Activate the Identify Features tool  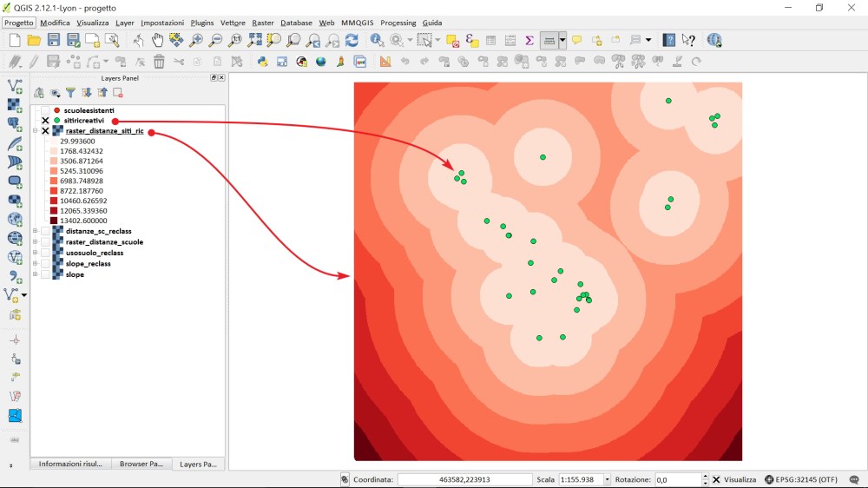coord(377,40)
